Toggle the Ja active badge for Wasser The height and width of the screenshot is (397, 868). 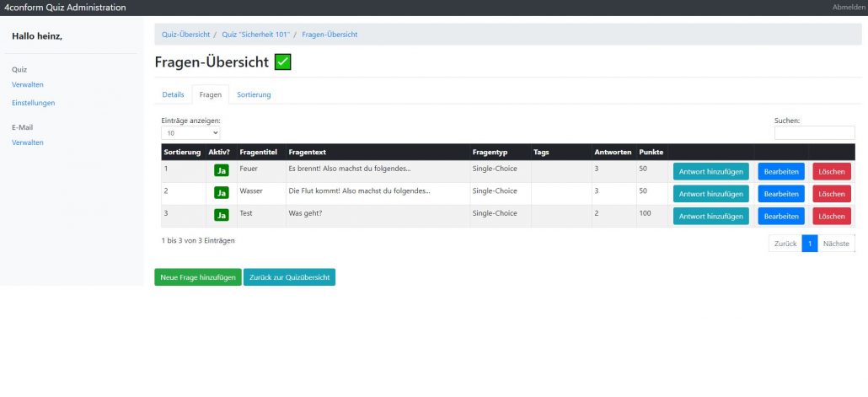(222, 193)
